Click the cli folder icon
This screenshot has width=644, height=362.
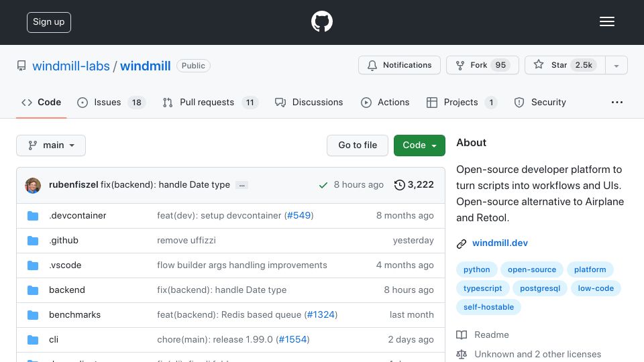tap(33, 339)
